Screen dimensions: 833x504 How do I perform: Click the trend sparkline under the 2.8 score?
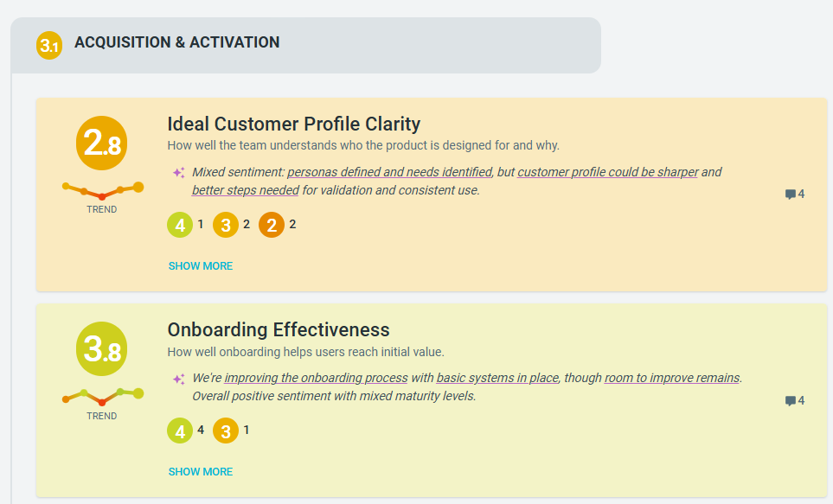pos(102,190)
